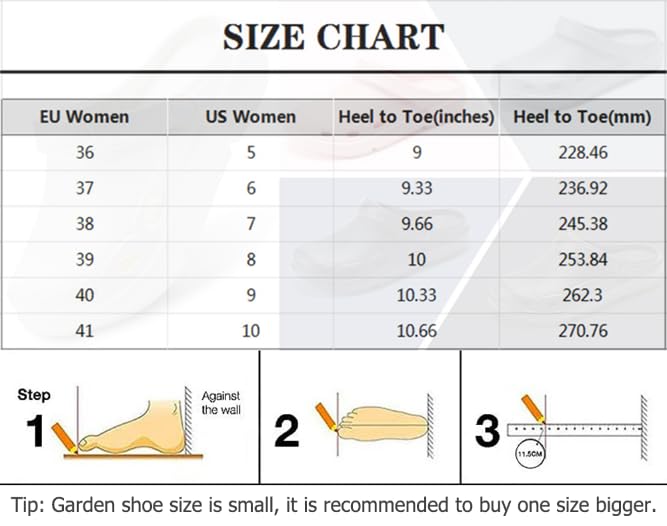Click the side-view foot in Step 1
Viewport: 667px width, 526px height.
point(134,428)
